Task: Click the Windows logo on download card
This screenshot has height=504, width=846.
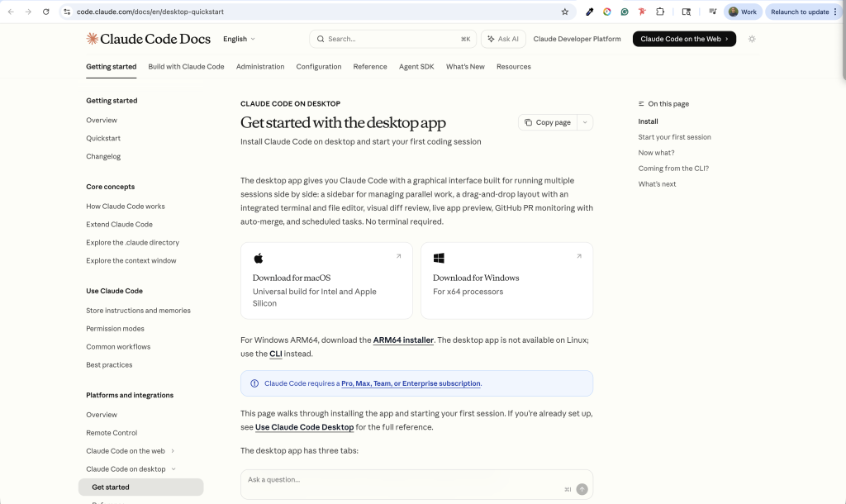Action: click(439, 259)
